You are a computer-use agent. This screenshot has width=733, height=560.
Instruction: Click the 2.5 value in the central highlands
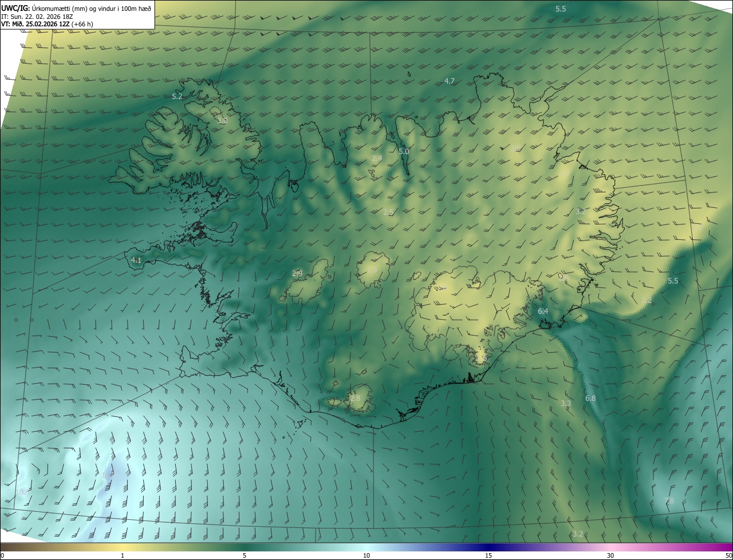tap(388, 212)
